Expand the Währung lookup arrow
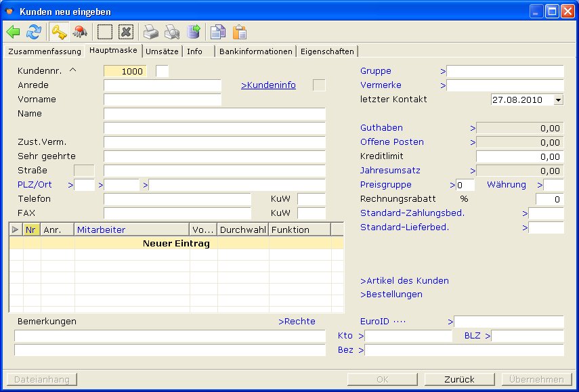 pyautogui.click(x=540, y=185)
